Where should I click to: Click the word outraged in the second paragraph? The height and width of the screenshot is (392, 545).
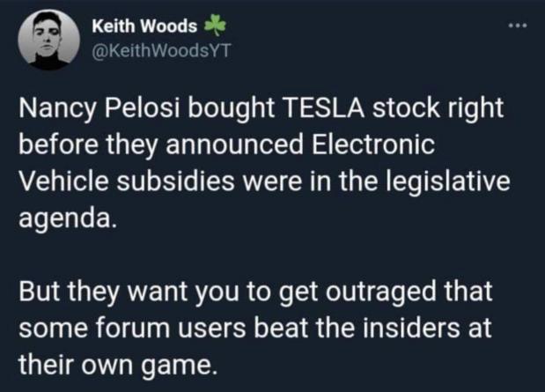coord(381,291)
